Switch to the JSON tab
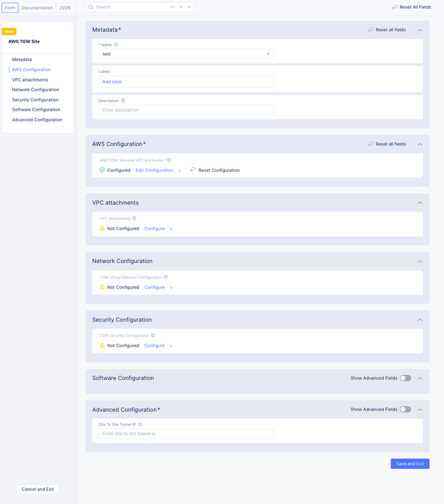The image size is (444, 504). tap(65, 8)
